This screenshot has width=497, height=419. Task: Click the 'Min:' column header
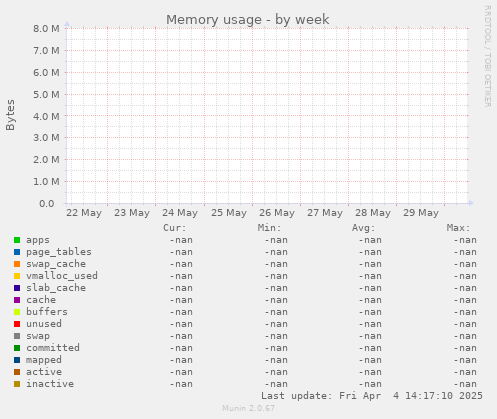click(x=269, y=228)
